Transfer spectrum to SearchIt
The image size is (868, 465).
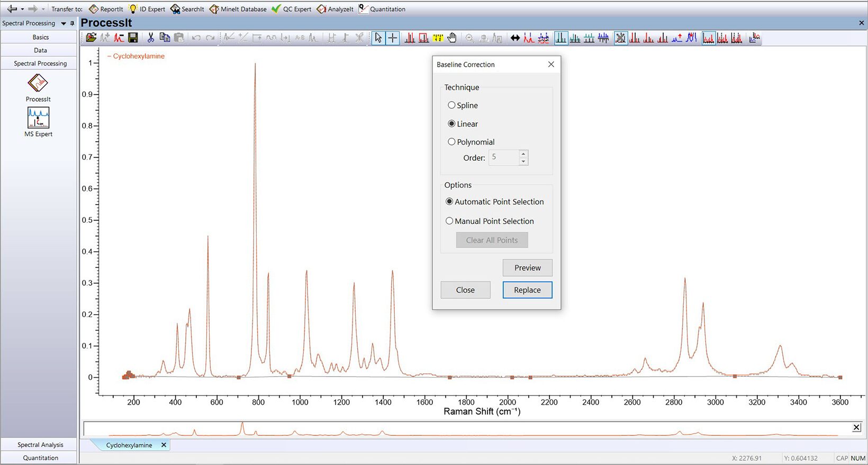(x=187, y=9)
